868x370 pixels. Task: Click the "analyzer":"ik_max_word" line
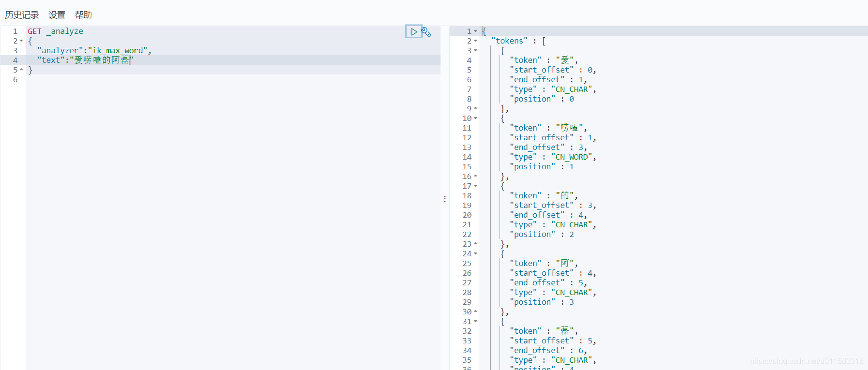(94, 50)
